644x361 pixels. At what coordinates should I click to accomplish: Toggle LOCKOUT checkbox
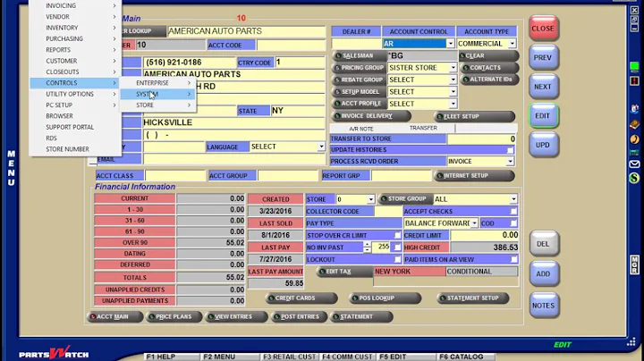click(x=397, y=260)
